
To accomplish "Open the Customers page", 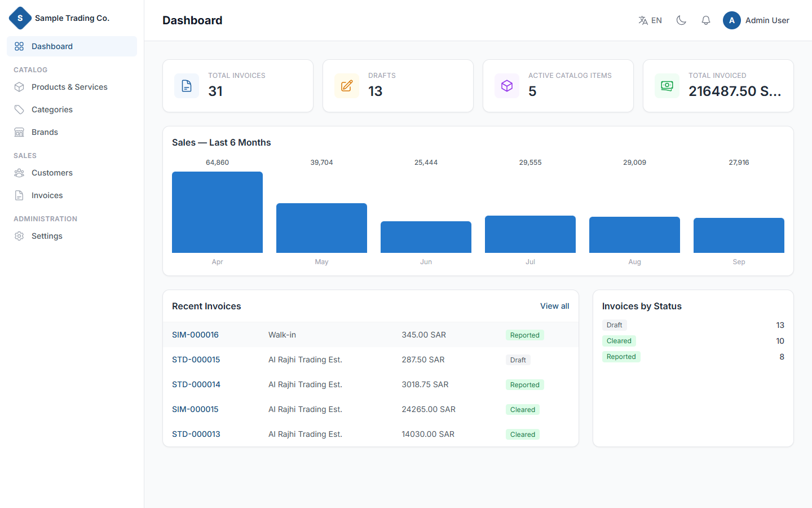I will pos(72,173).
